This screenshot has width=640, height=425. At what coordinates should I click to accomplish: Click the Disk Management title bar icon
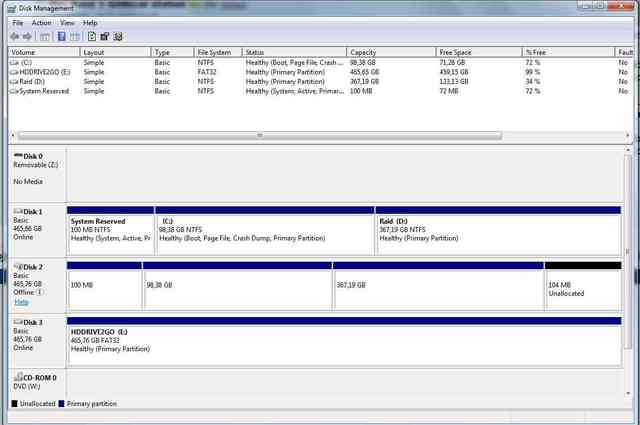[x=12, y=9]
